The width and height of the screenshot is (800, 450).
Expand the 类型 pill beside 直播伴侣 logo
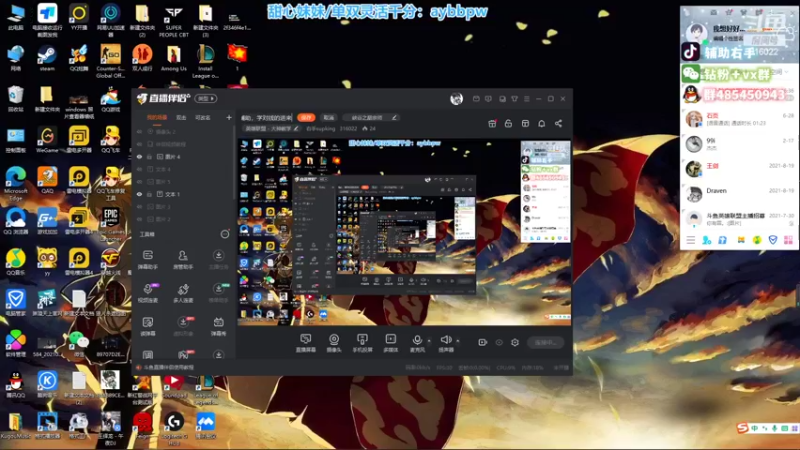point(206,98)
